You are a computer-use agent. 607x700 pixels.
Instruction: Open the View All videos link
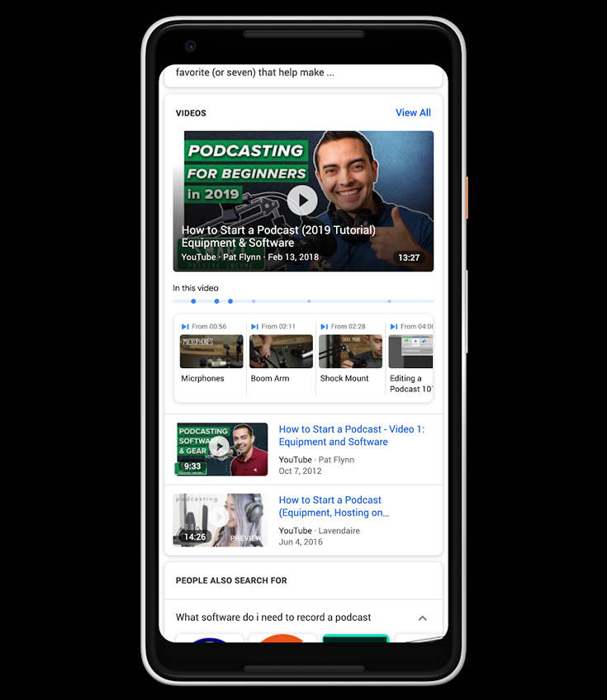pos(413,112)
